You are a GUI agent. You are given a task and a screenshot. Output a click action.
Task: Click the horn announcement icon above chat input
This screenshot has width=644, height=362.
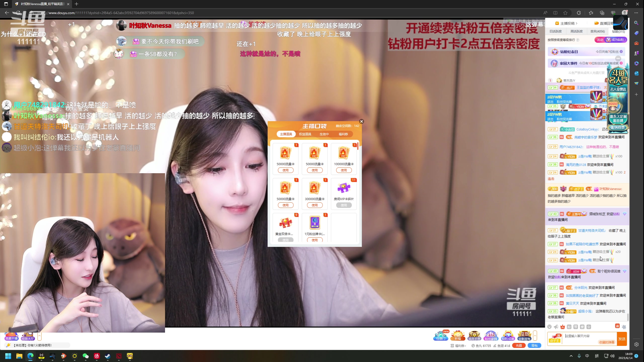coord(556,327)
